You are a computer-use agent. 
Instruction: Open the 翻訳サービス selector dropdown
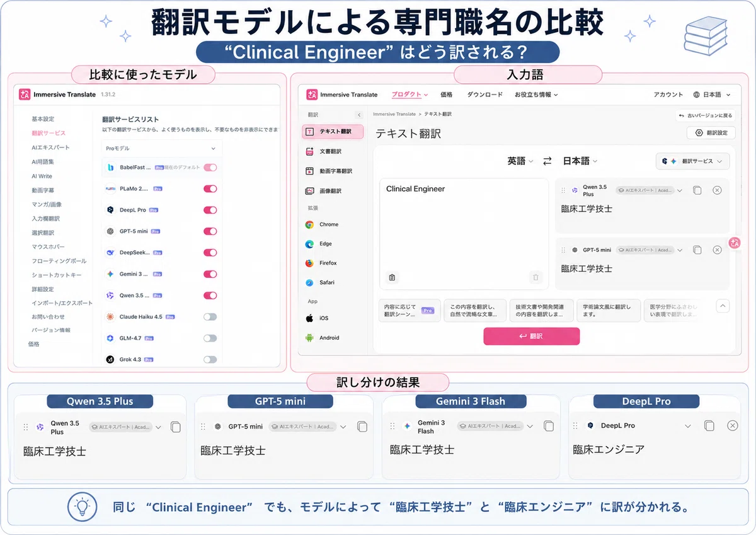coord(692,161)
